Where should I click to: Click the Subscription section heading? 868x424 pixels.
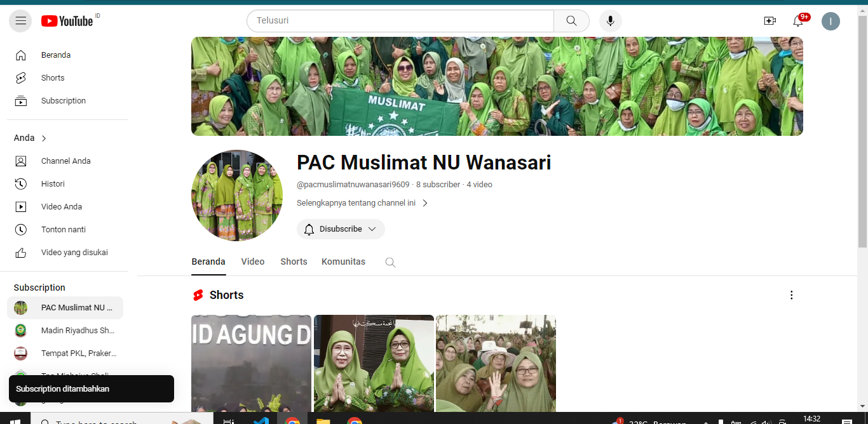coord(39,288)
